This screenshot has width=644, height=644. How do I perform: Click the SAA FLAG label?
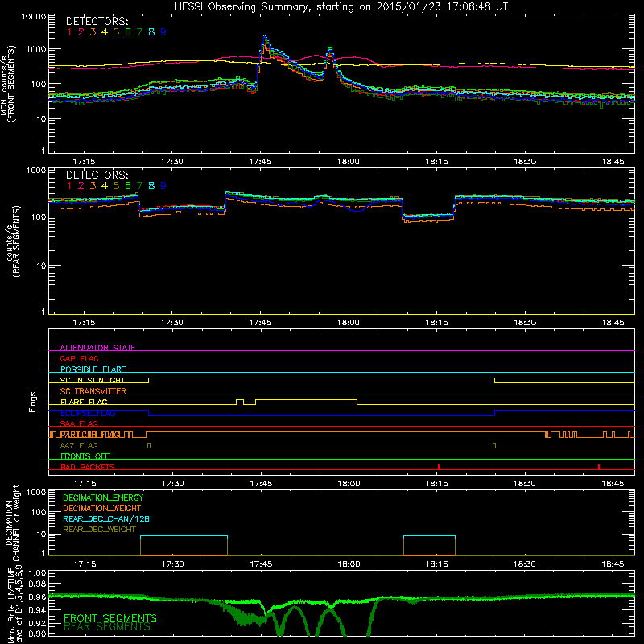point(79,423)
